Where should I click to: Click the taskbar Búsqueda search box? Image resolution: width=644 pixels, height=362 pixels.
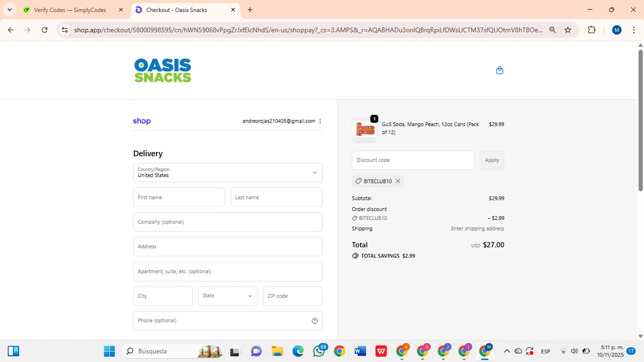click(x=173, y=351)
